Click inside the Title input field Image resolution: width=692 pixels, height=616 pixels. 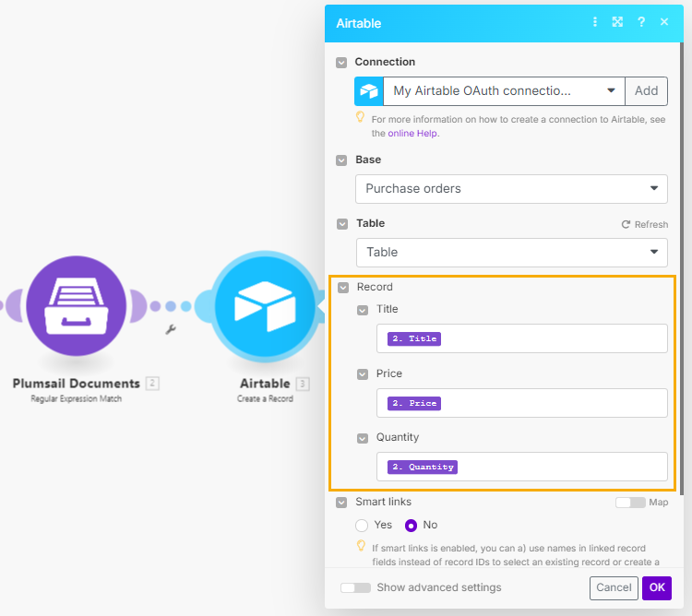(521, 338)
